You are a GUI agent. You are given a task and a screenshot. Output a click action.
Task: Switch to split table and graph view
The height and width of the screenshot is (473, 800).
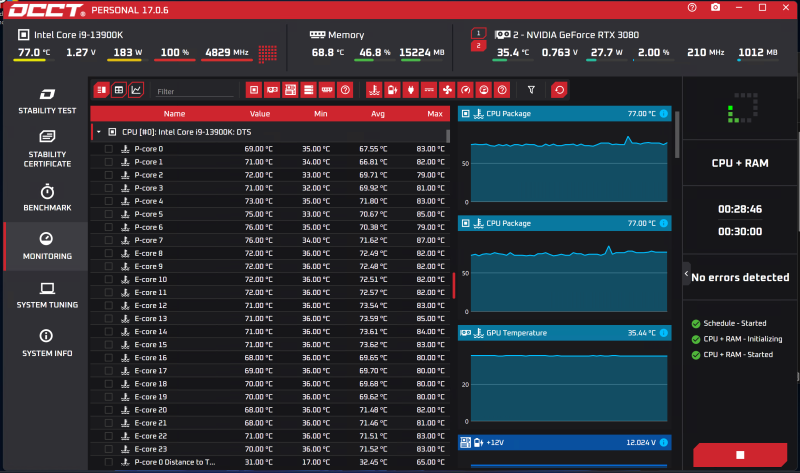coord(102,90)
